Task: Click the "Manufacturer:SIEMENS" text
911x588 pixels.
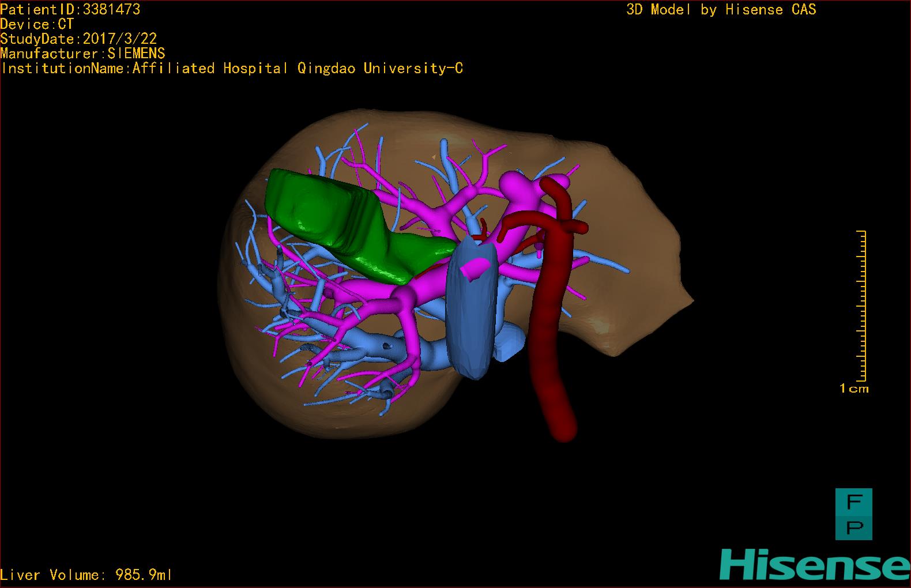Action: point(82,54)
